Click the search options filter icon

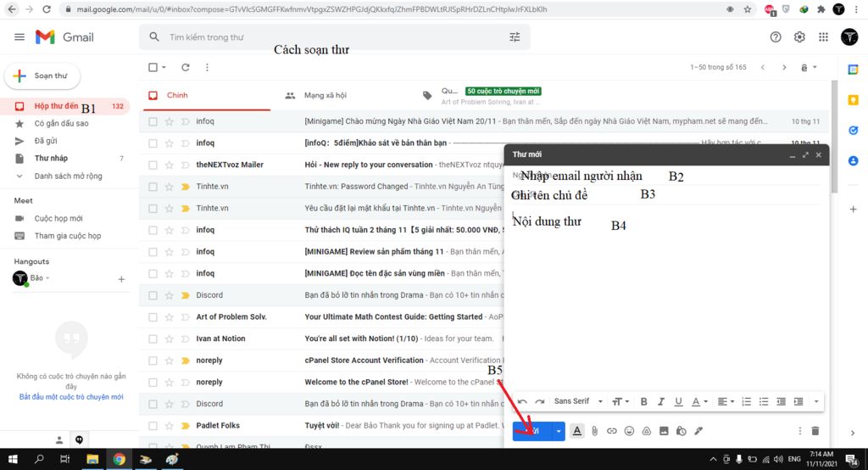[515, 37]
